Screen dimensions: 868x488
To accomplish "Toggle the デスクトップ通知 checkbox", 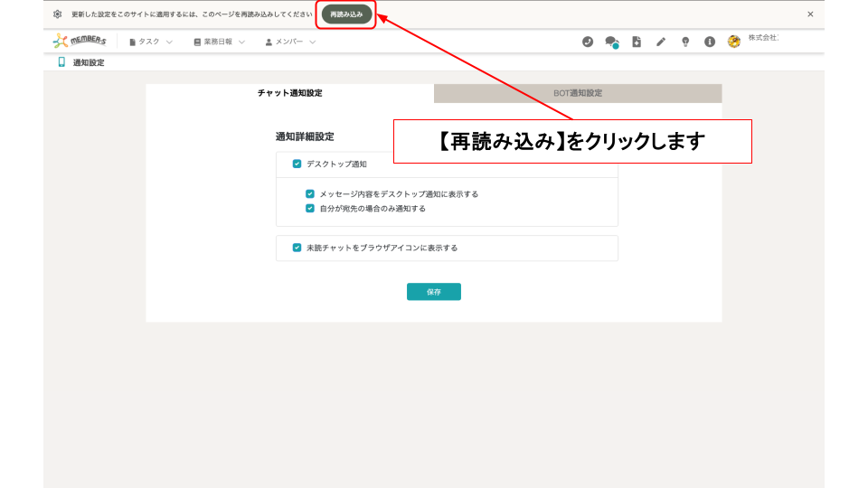I will 297,164.
